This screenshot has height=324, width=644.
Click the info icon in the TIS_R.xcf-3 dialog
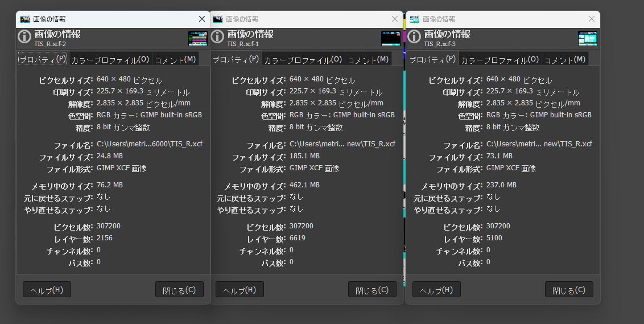point(414,36)
